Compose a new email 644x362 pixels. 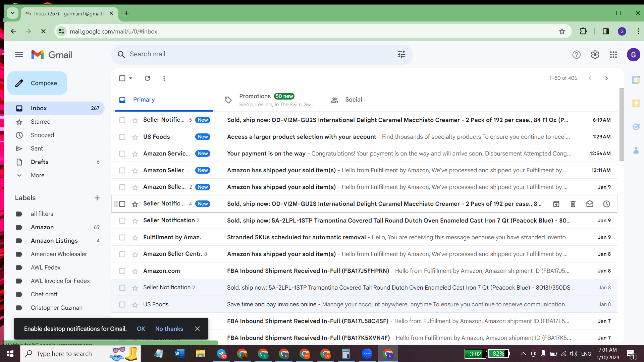coord(37,83)
